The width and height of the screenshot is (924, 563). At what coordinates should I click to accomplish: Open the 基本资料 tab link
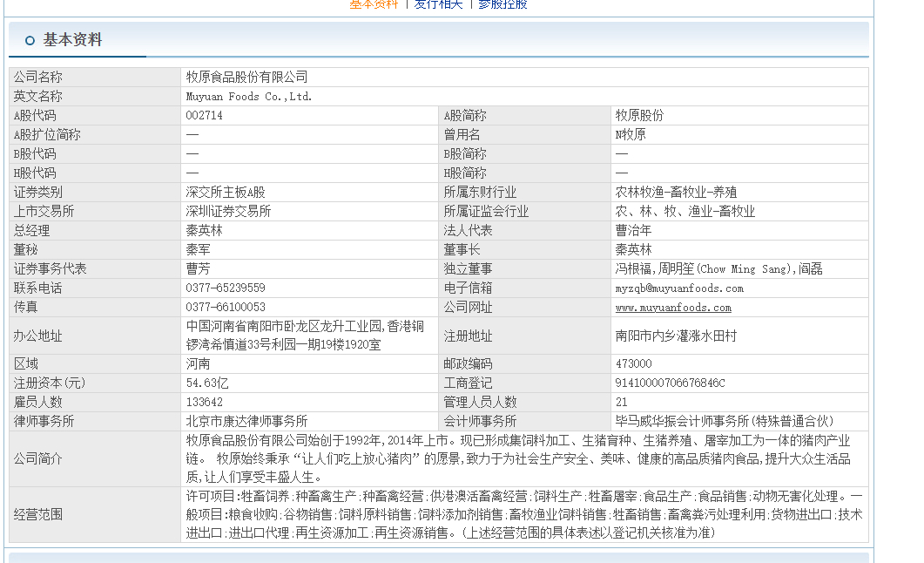pyautogui.click(x=374, y=4)
